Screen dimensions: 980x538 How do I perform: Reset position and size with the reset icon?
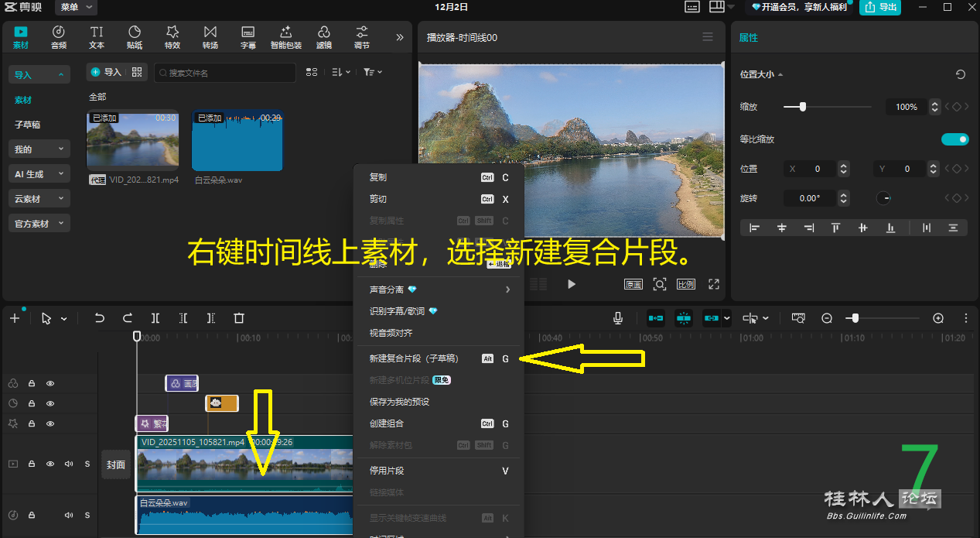coord(960,74)
